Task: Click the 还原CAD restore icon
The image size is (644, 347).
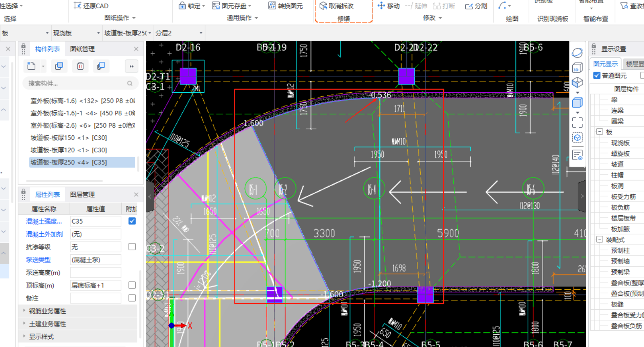Action: pyautogui.click(x=77, y=6)
